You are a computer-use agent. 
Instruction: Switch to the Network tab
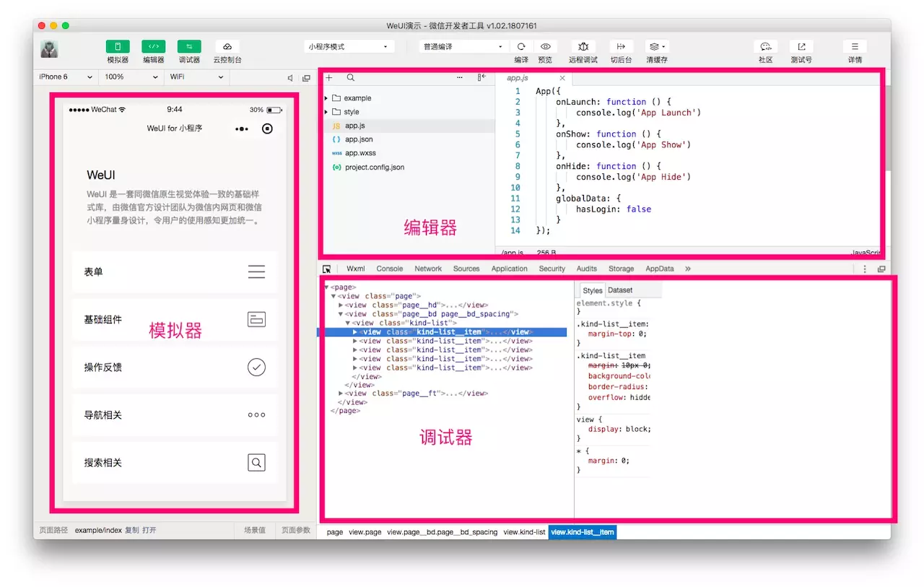[428, 269]
